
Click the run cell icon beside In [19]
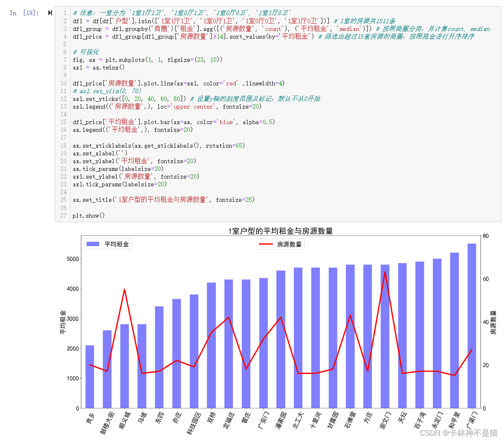50,13
